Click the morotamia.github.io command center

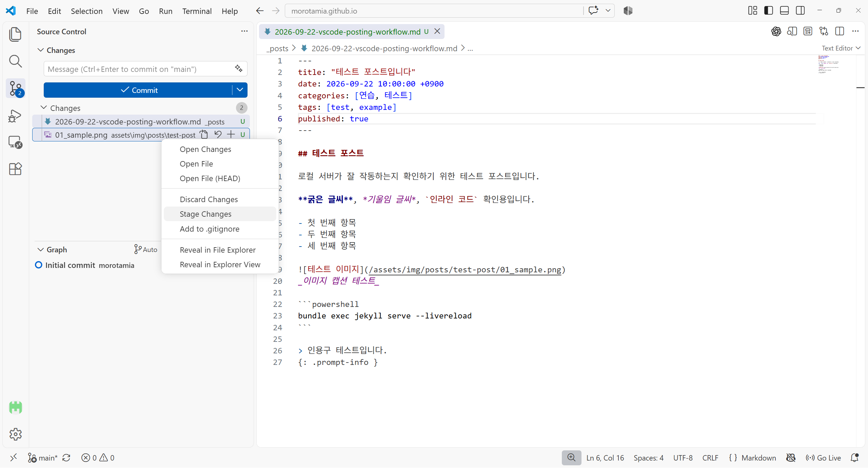point(434,11)
